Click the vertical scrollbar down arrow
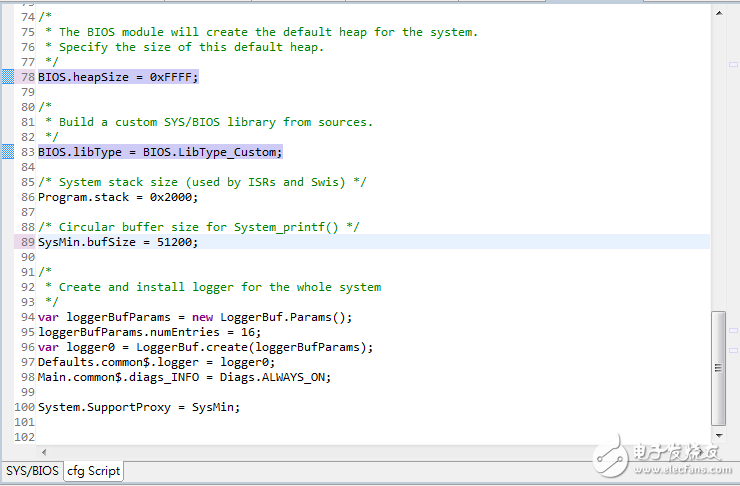This screenshot has height=486, width=740. pyautogui.click(x=719, y=436)
